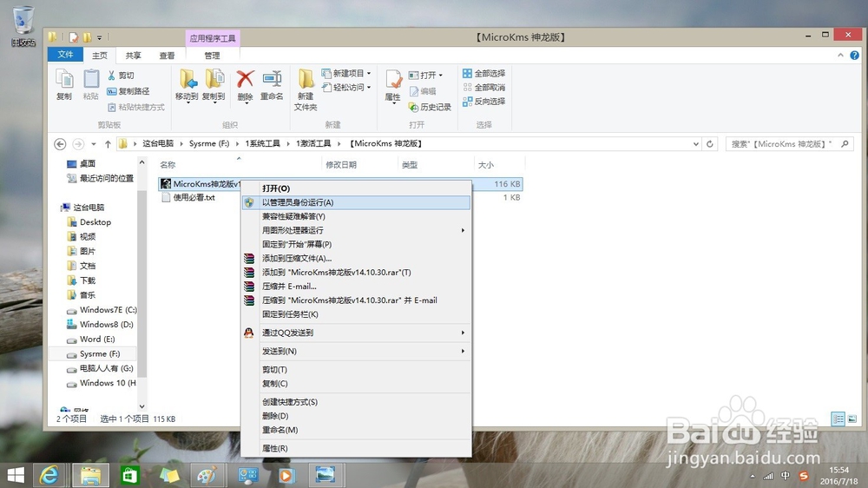The height and width of the screenshot is (488, 868).
Task: Open the address bar history dropdown
Action: (x=696, y=144)
